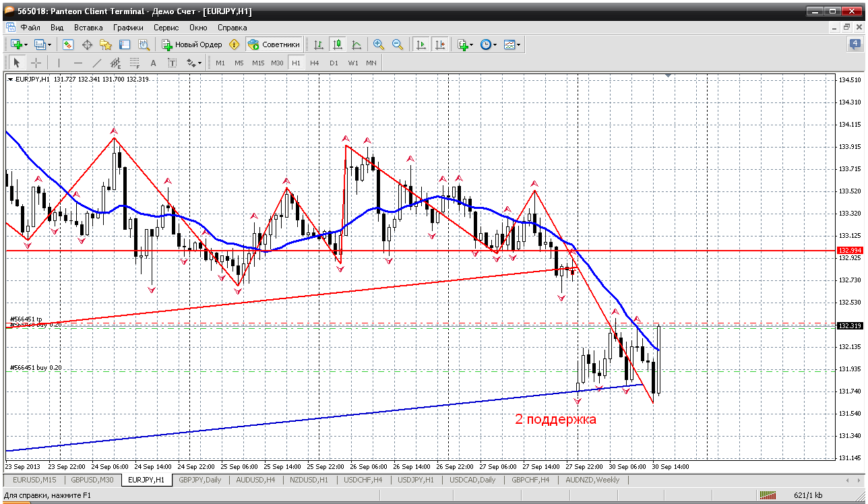Pick the vertical line drawing tool
The image size is (868, 504).
click(x=59, y=63)
